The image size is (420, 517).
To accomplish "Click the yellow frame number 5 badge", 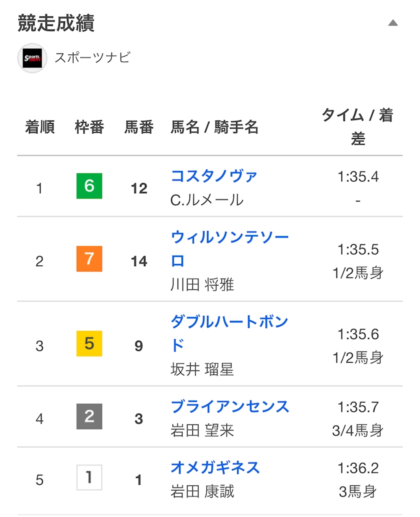I will (x=89, y=343).
